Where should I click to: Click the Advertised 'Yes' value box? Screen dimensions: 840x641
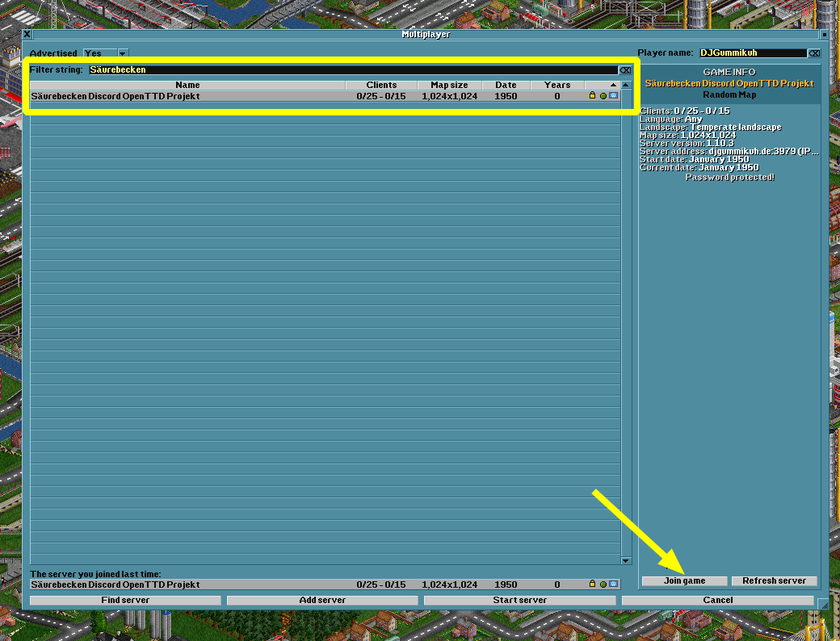click(x=100, y=53)
